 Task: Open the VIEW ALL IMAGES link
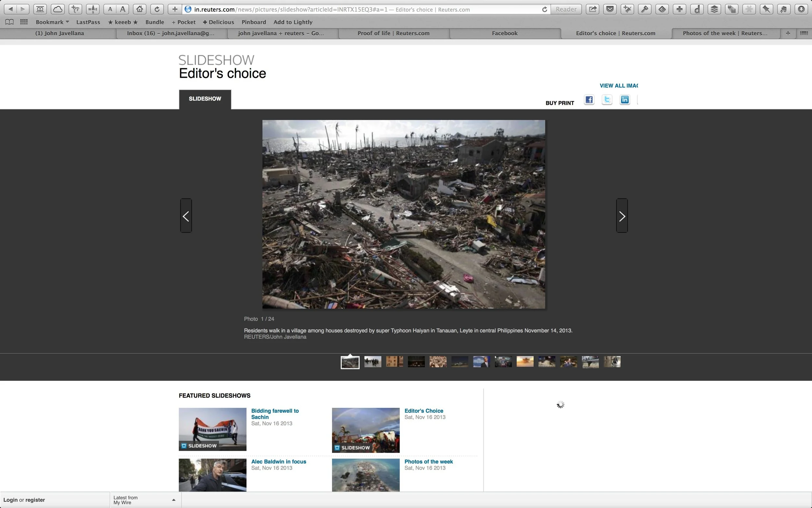[x=619, y=85]
